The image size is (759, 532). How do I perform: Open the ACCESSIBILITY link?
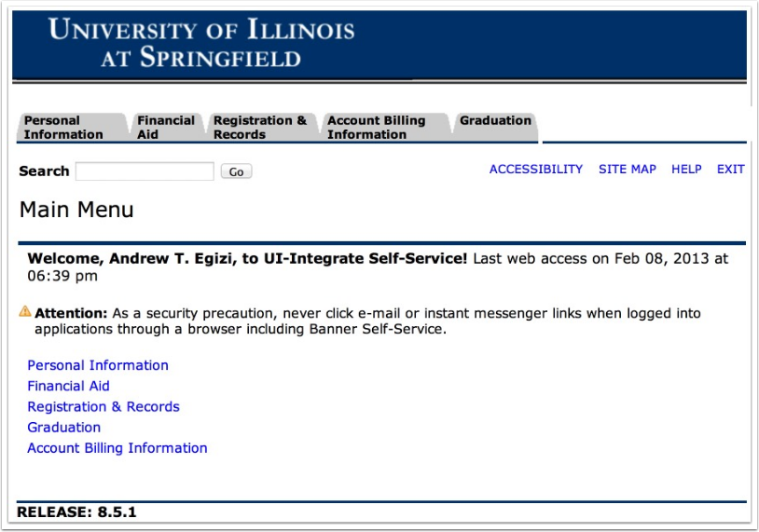click(536, 170)
